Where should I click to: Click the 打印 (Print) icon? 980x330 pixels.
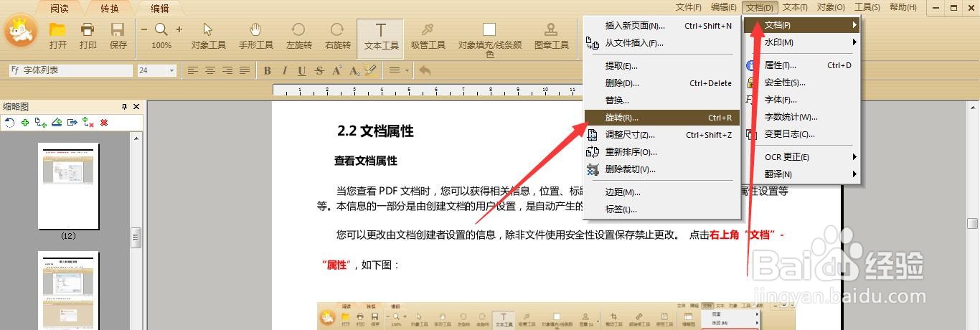click(88, 30)
